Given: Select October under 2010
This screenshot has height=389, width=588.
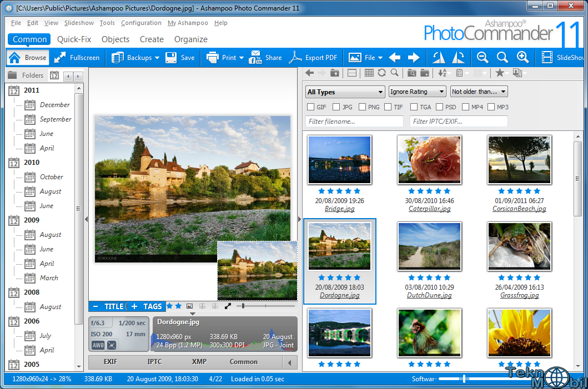Looking at the screenshot, I should click(52, 177).
